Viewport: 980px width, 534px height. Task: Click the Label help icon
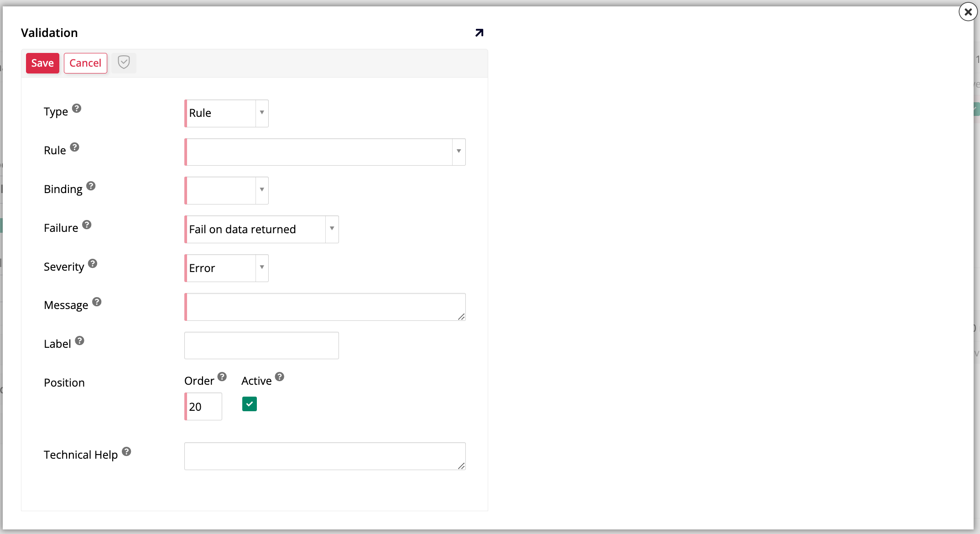pyautogui.click(x=80, y=340)
